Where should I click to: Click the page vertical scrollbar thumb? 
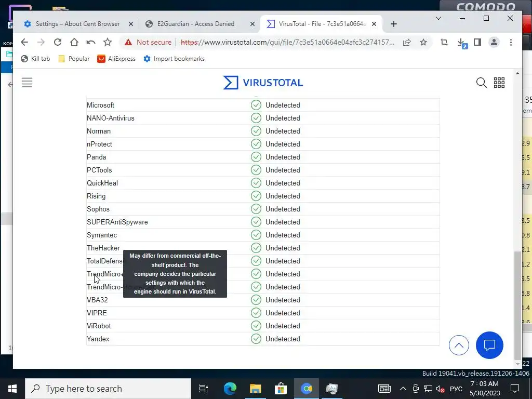517,305
